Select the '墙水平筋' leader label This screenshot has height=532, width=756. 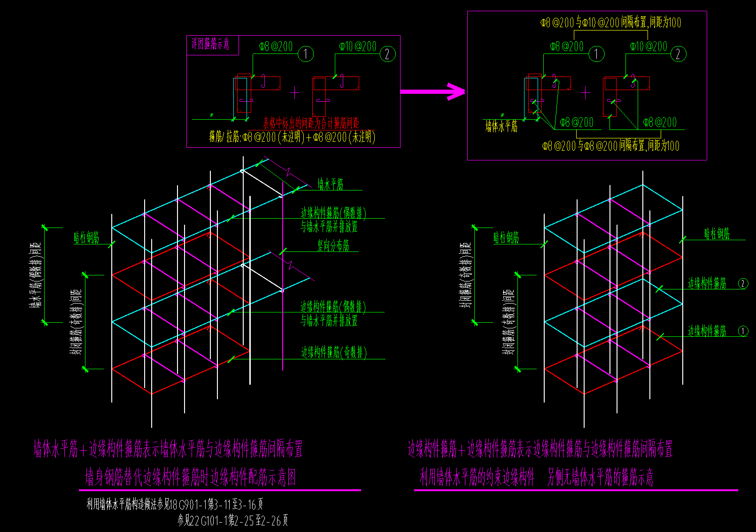tap(331, 184)
